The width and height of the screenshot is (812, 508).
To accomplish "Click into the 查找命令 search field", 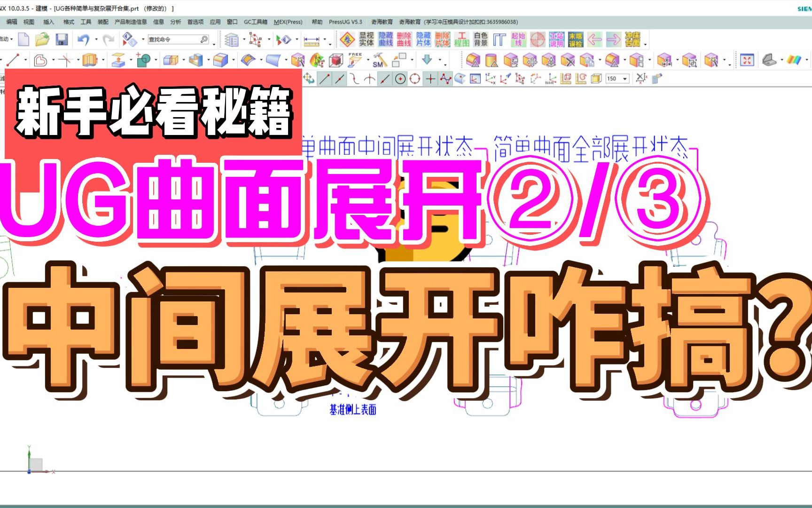I will (178, 40).
